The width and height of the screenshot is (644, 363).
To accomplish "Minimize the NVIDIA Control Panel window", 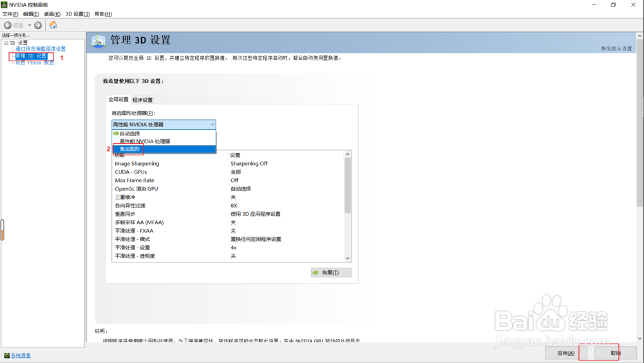I will point(594,5).
